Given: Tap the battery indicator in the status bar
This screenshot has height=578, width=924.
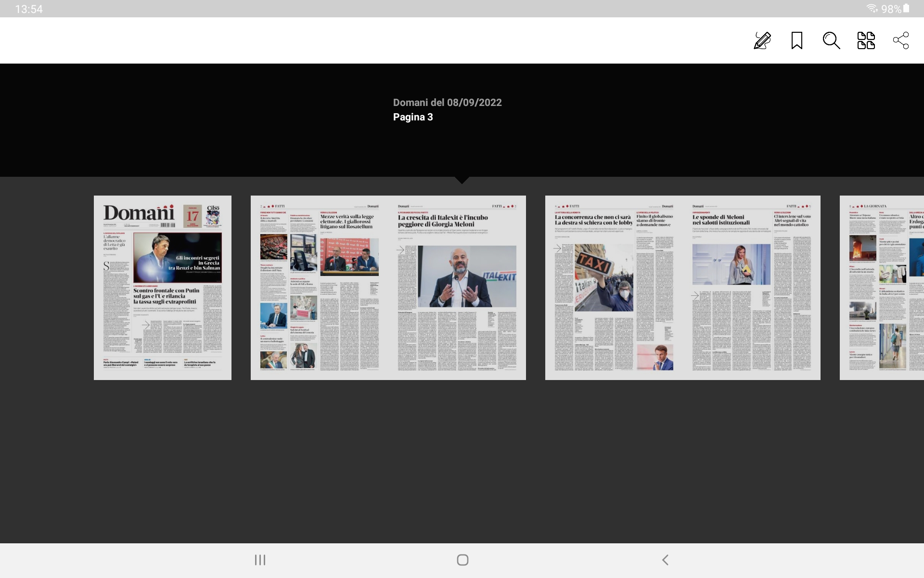Looking at the screenshot, I should click(906, 9).
